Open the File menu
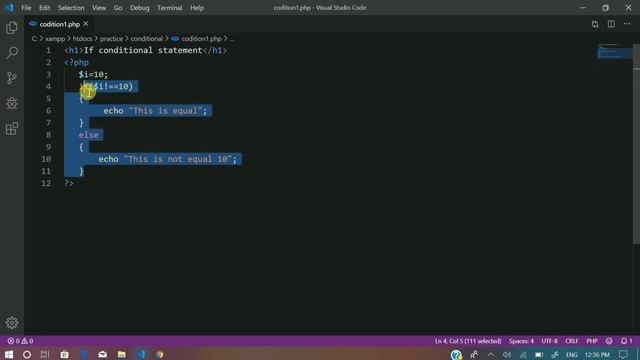This screenshot has width=640, height=360. point(26,8)
